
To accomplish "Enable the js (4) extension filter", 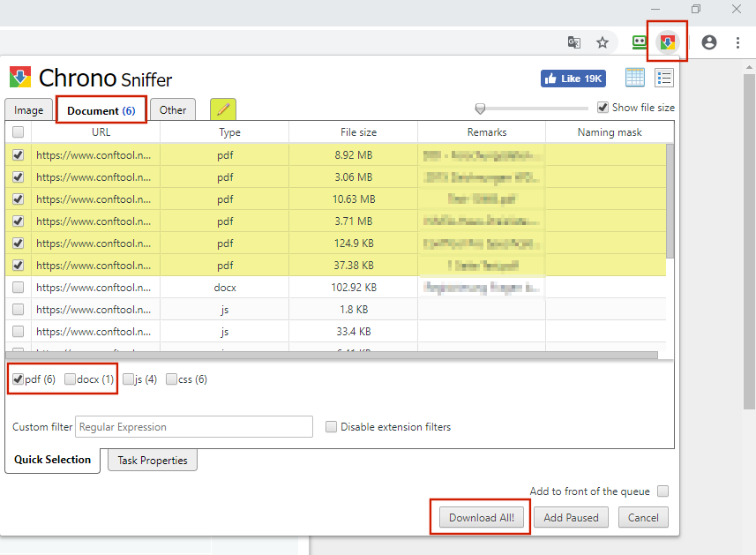I will coord(128,379).
